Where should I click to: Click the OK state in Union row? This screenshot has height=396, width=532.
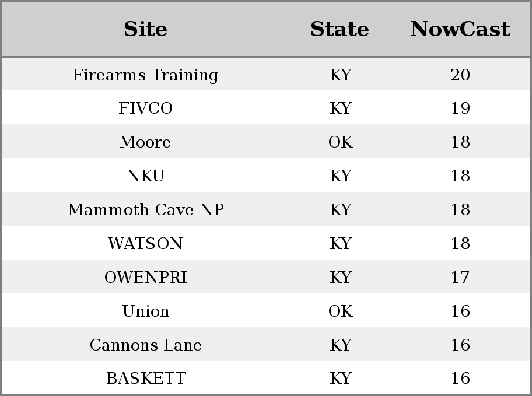tap(340, 311)
